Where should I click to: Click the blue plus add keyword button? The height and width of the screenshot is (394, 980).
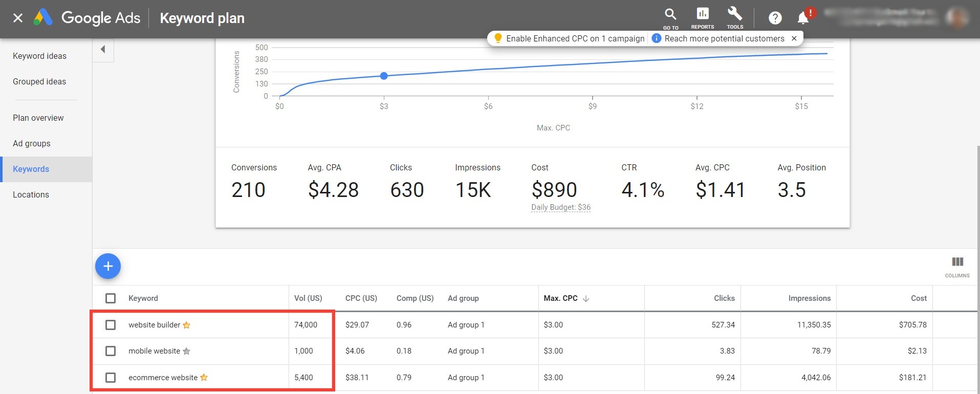(x=108, y=266)
